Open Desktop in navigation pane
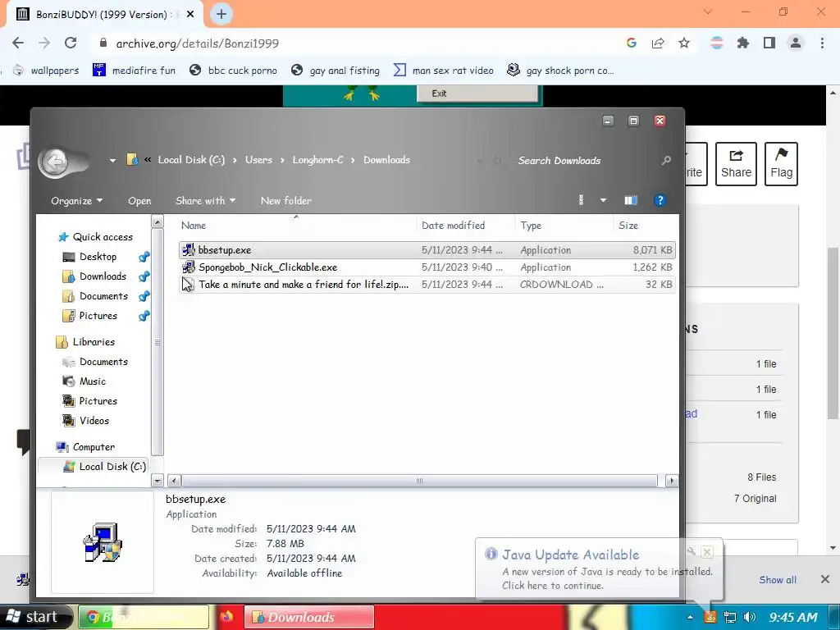840x630 pixels. pyautogui.click(x=90, y=257)
